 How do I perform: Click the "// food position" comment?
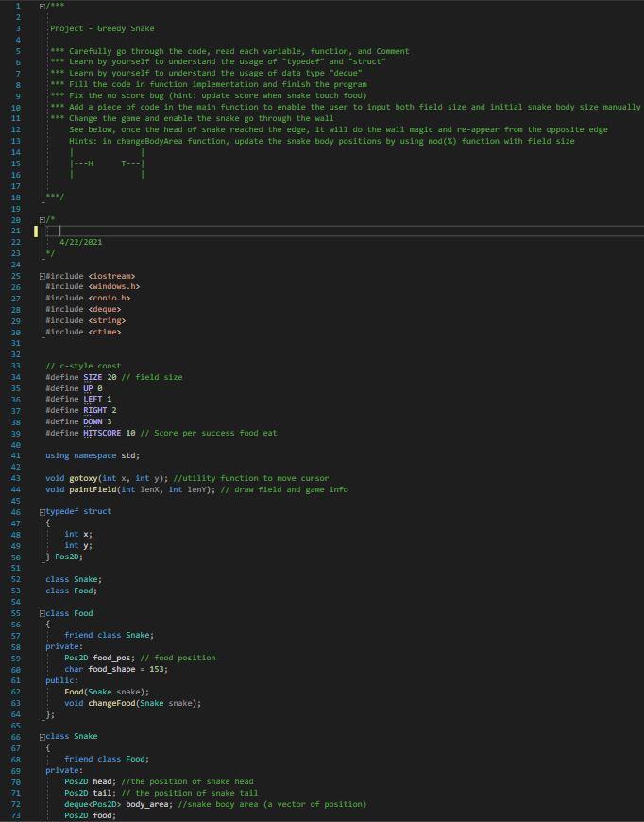coord(178,658)
